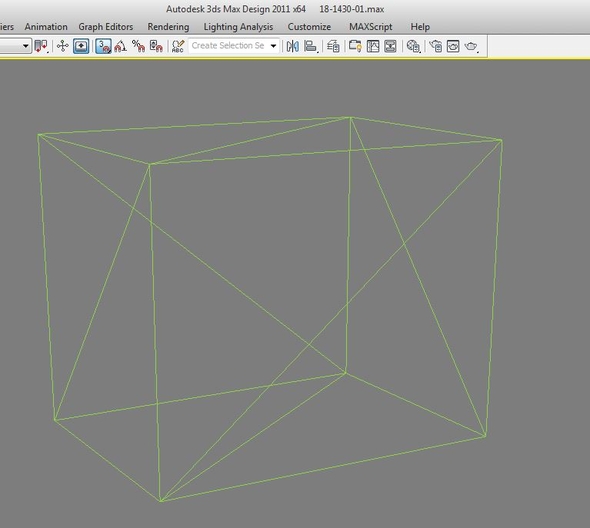Open the Rendering menu

pos(168,27)
